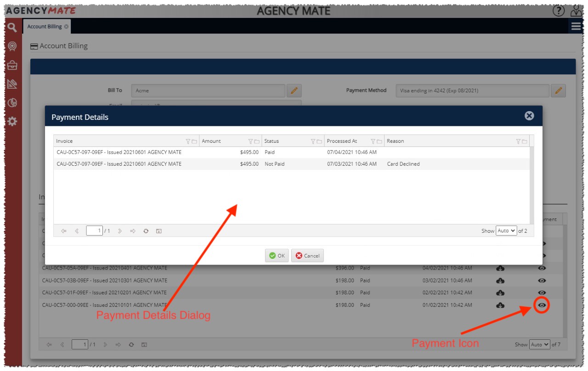Screen dimensions: 588x371
Task: Go to next page in background invoices pager
Action: [x=106, y=344]
